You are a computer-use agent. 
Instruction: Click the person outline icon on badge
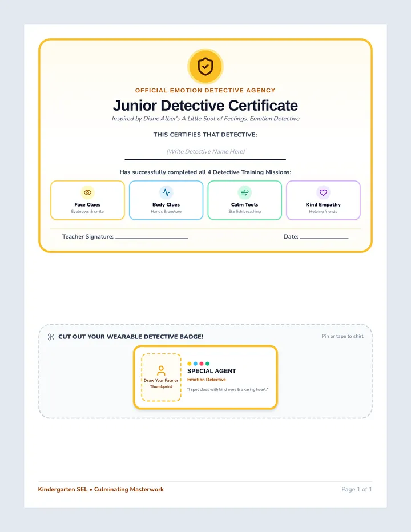(x=161, y=370)
